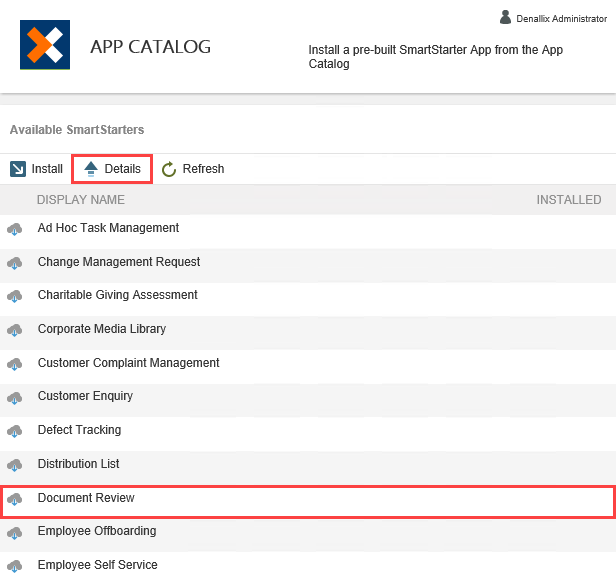Click the cloud icon for Distribution List
The height and width of the screenshot is (584, 616).
15,465
